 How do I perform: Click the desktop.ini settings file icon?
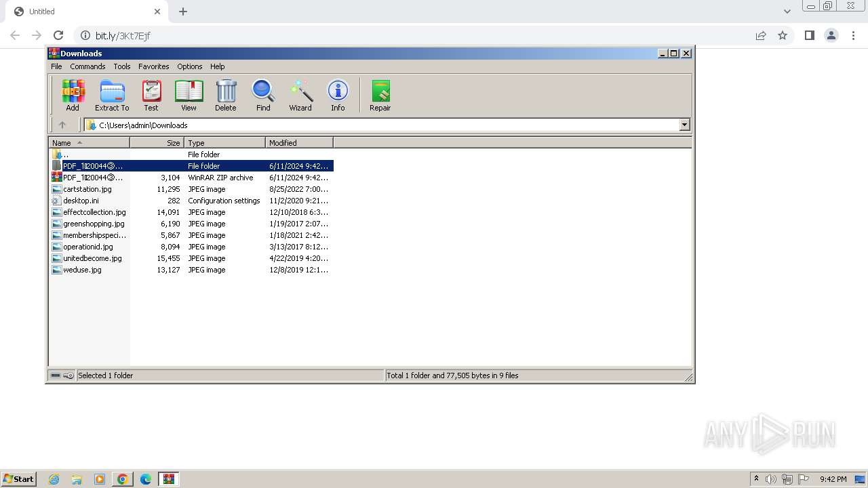(x=57, y=201)
